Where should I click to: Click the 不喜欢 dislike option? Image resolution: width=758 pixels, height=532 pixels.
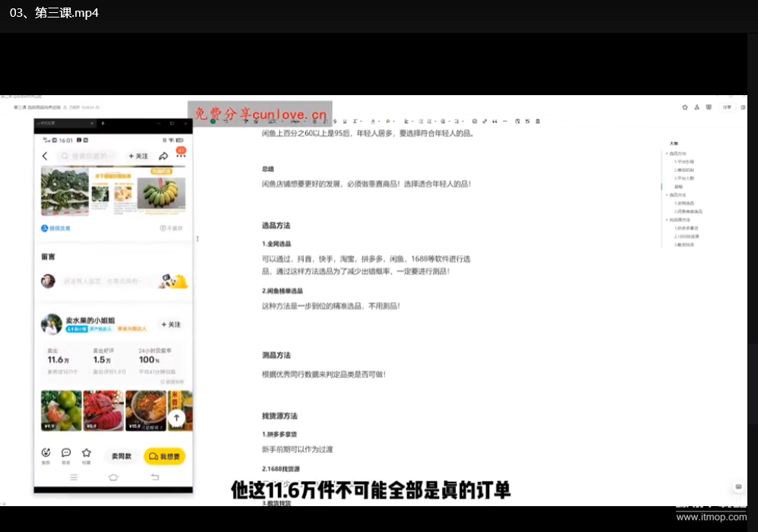coord(171,228)
